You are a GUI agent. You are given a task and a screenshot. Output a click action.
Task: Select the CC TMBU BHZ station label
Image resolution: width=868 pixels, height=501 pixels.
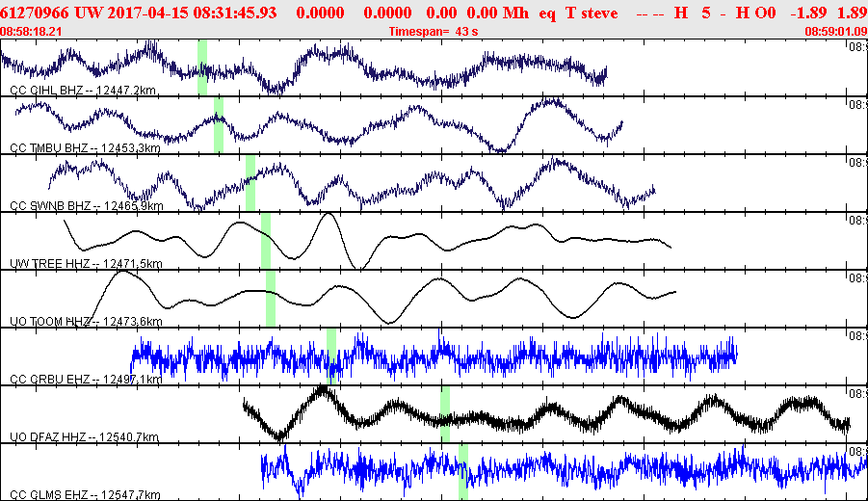pos(84,148)
